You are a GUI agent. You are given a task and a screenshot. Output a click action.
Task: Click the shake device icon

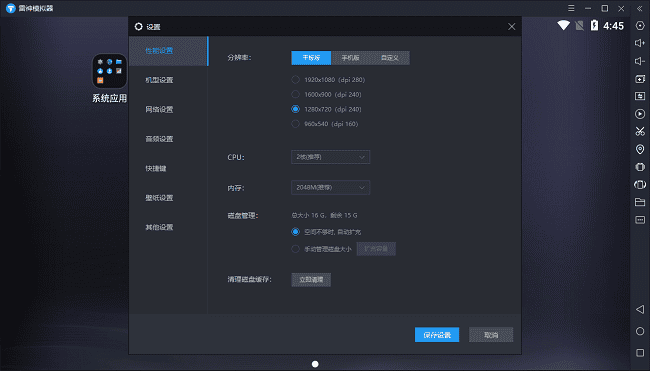[640, 167]
